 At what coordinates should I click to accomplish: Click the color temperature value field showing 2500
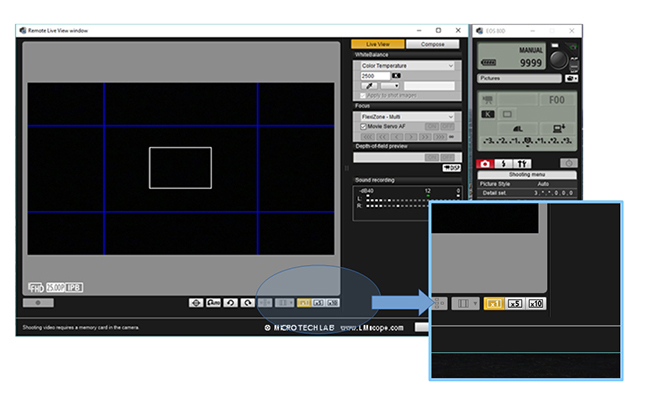pyautogui.click(x=372, y=76)
